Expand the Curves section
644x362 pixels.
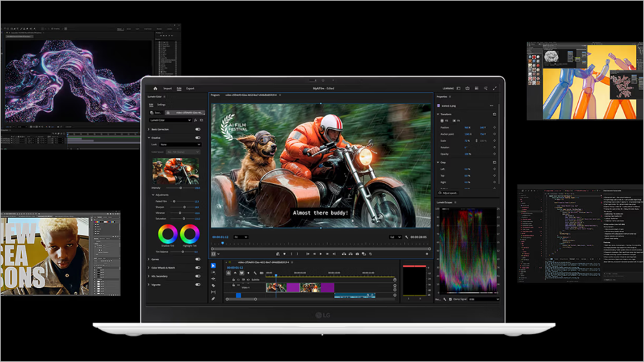click(x=149, y=259)
